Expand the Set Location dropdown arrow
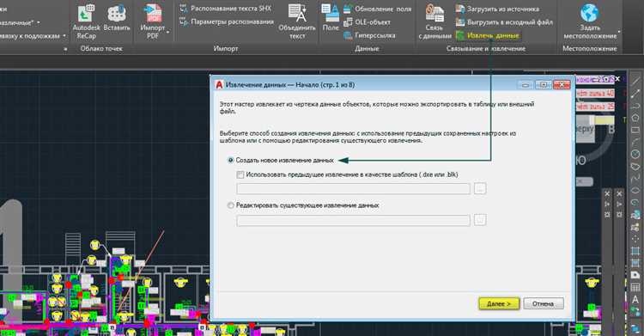The height and width of the screenshot is (336, 644). tap(619, 31)
